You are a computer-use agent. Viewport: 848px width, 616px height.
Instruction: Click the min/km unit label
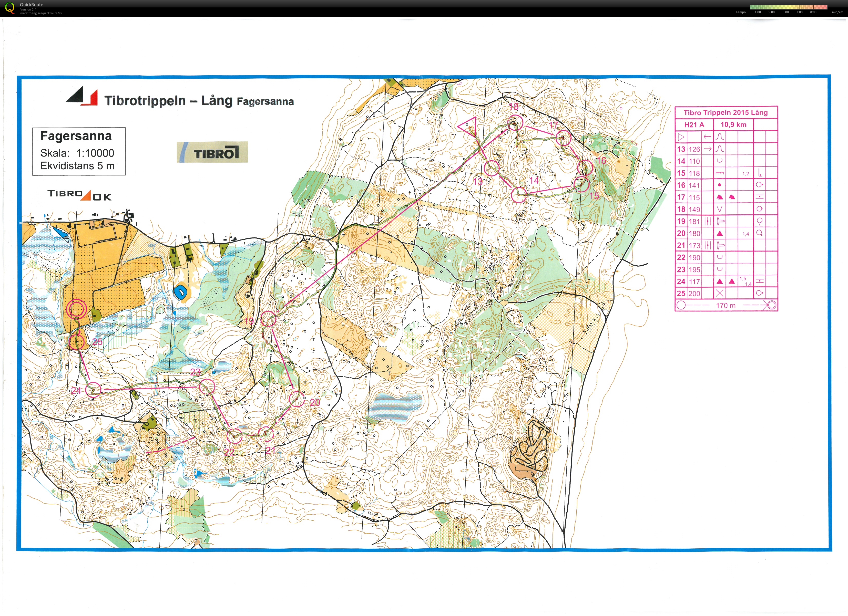point(837,12)
